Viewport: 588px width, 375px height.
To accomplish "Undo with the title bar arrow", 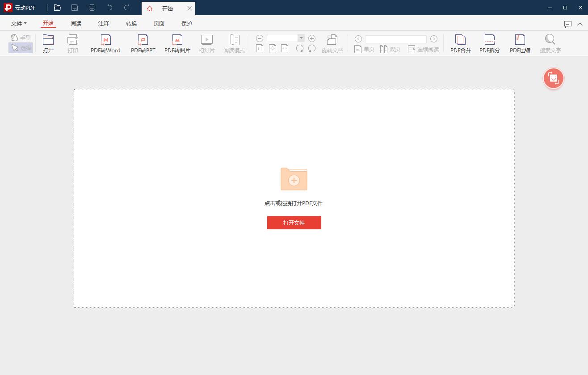I will pos(109,8).
